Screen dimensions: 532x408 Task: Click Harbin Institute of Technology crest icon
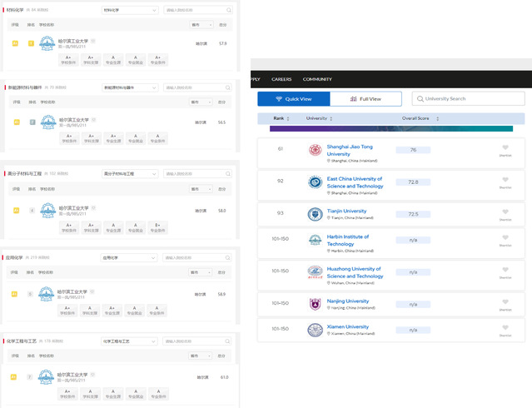315,240
